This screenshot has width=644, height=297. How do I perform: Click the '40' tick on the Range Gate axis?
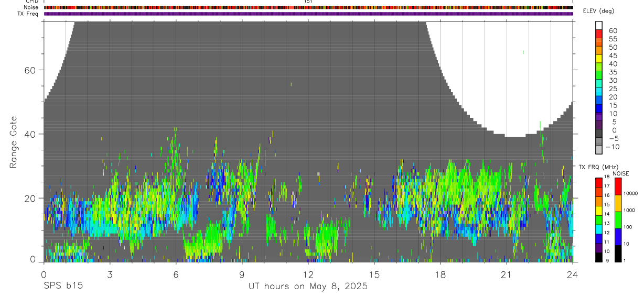[x=30, y=134]
